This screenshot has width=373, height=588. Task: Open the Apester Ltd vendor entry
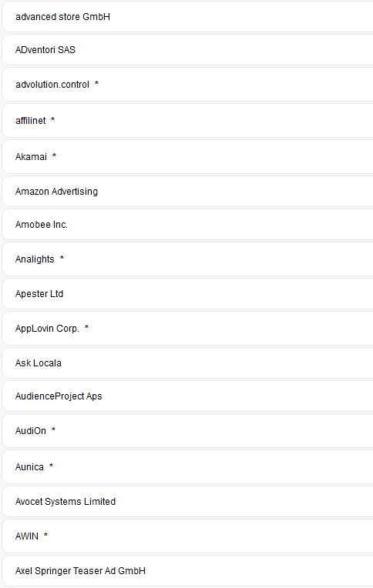coord(188,294)
